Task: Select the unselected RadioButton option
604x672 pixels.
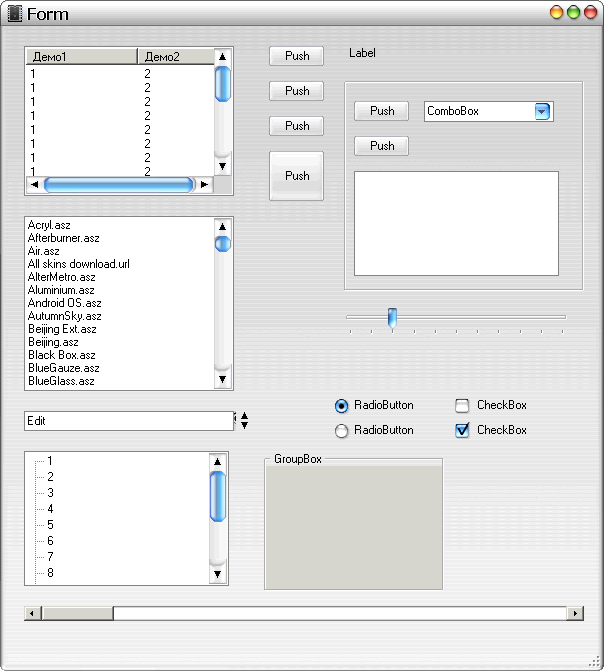Action: (x=342, y=431)
